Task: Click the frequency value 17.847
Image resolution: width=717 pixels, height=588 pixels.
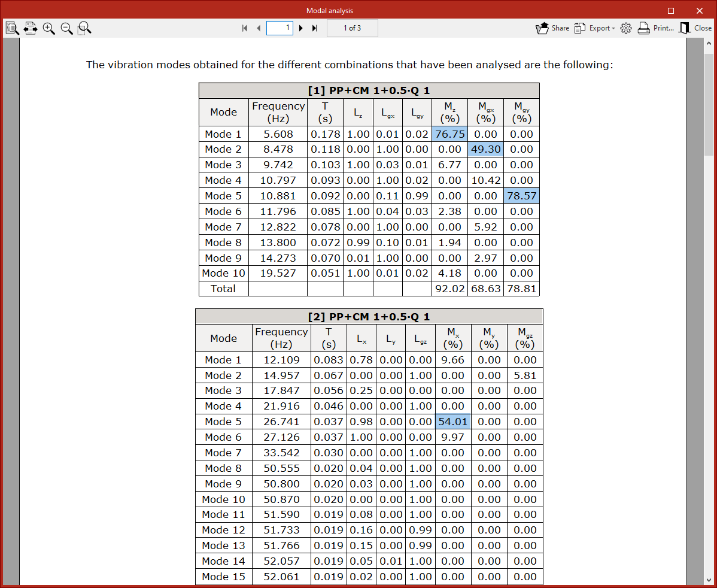Action: [x=282, y=390]
